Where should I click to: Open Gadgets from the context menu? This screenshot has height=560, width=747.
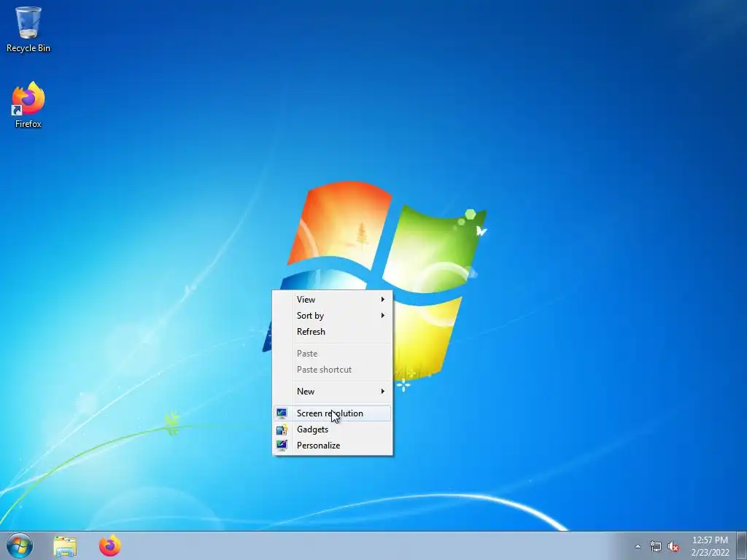(333, 429)
